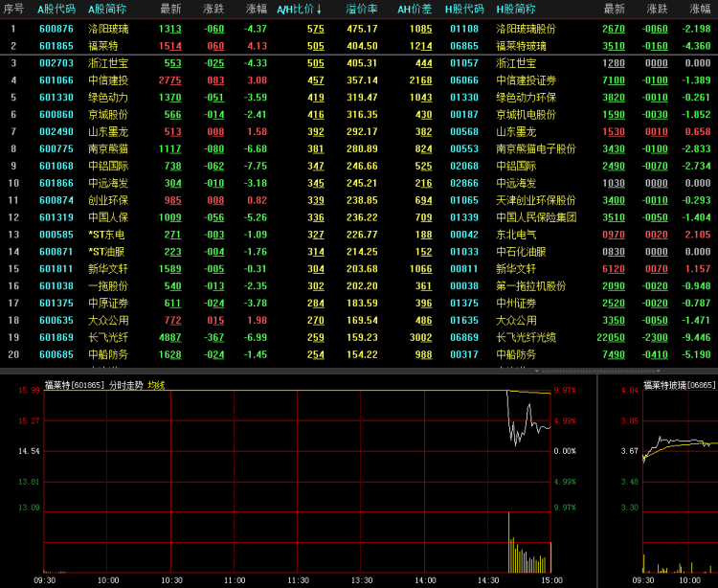Click H-share name 福莱特玻璃
718x588 pixels.
pyautogui.click(x=521, y=46)
